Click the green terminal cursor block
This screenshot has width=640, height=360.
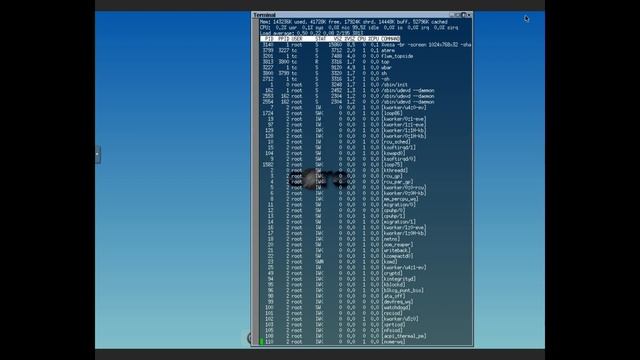tap(262, 342)
